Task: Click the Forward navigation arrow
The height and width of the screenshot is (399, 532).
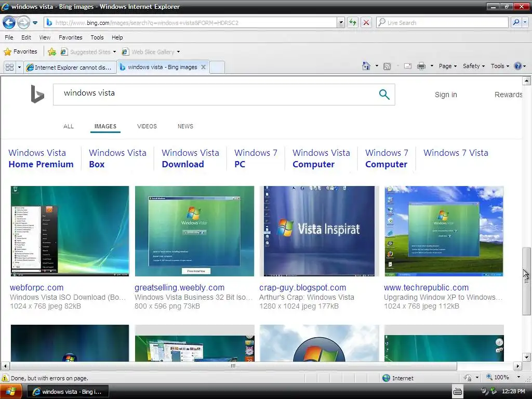Action: (23, 23)
